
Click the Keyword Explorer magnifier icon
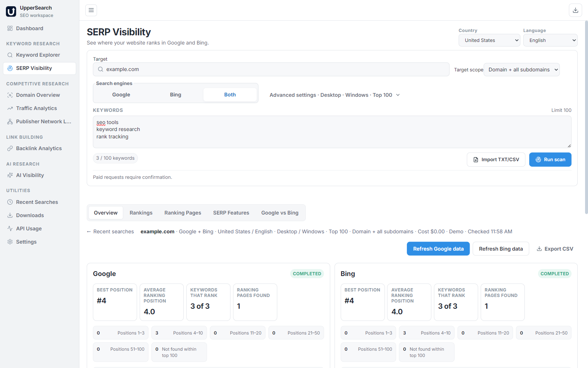(10, 55)
